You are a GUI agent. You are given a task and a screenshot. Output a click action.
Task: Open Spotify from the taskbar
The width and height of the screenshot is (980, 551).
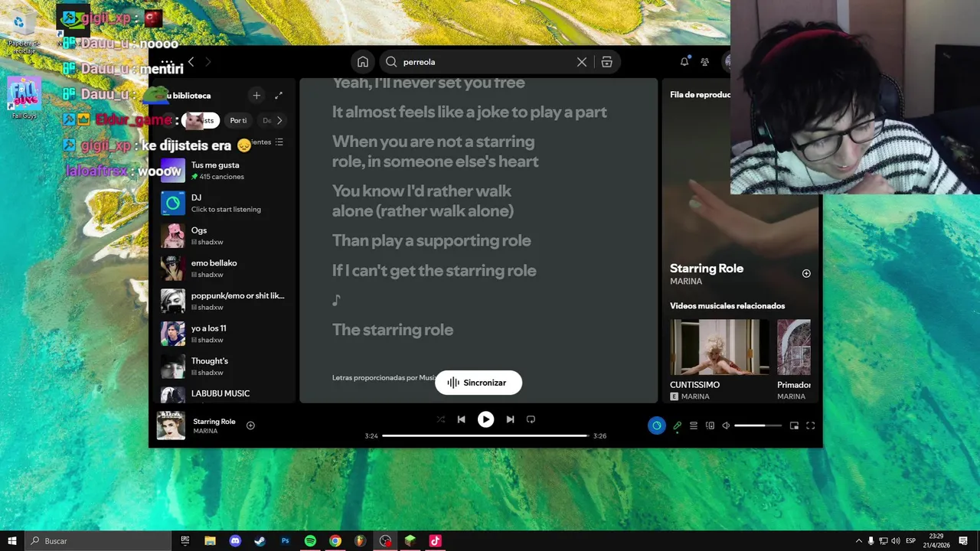click(x=310, y=540)
